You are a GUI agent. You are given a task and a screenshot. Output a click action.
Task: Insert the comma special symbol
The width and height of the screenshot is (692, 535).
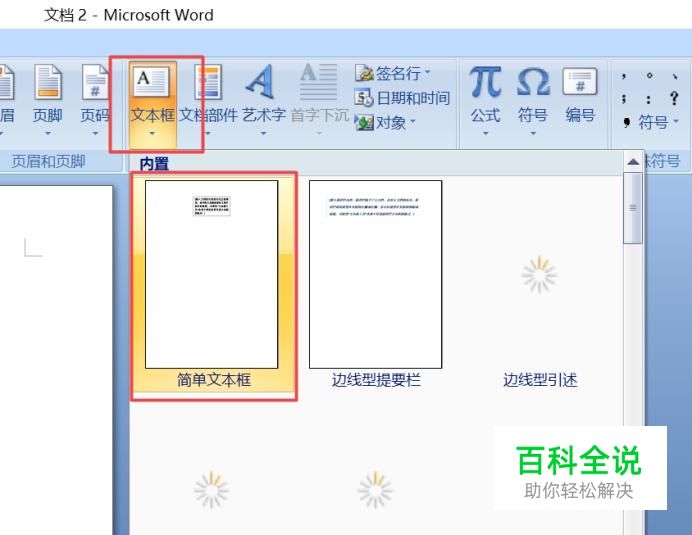(624, 76)
